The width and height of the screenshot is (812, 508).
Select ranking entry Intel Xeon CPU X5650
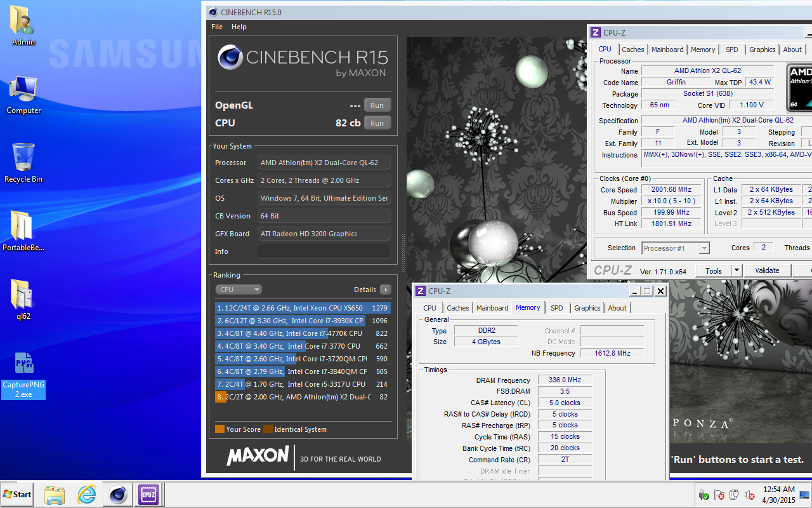(303, 308)
